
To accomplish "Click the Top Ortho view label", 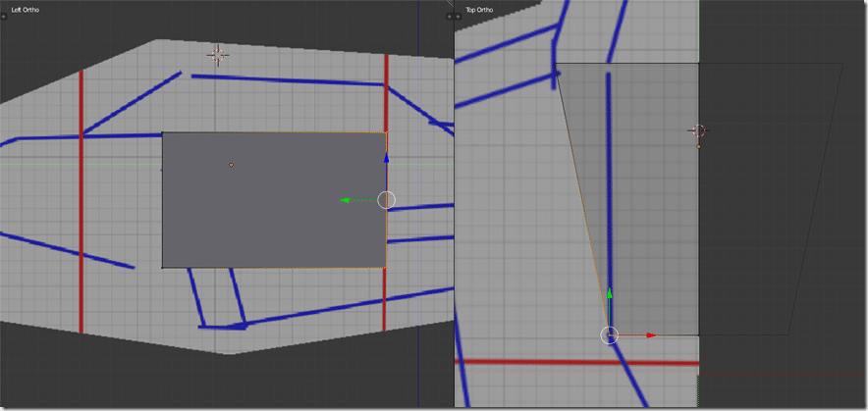I will 479,10.
